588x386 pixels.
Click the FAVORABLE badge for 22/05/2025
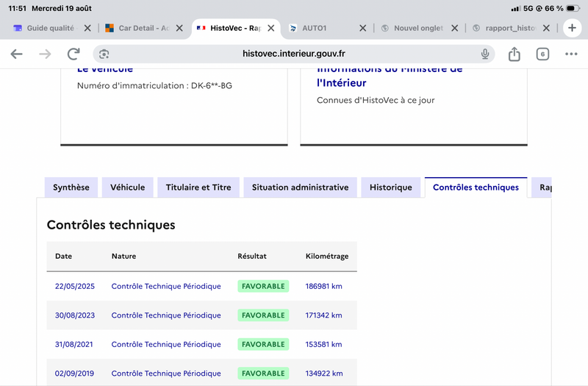pyautogui.click(x=263, y=286)
